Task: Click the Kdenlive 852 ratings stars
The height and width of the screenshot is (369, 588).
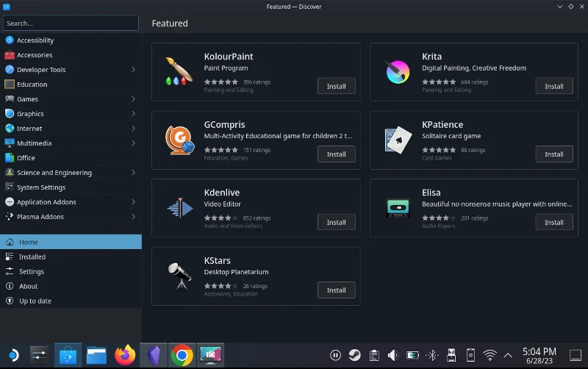Action: 221,218
